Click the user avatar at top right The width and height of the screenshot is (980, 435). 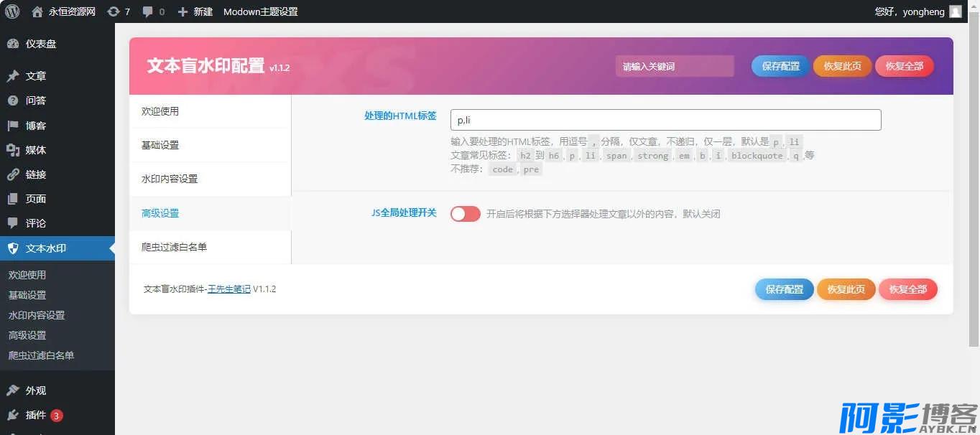point(955,11)
